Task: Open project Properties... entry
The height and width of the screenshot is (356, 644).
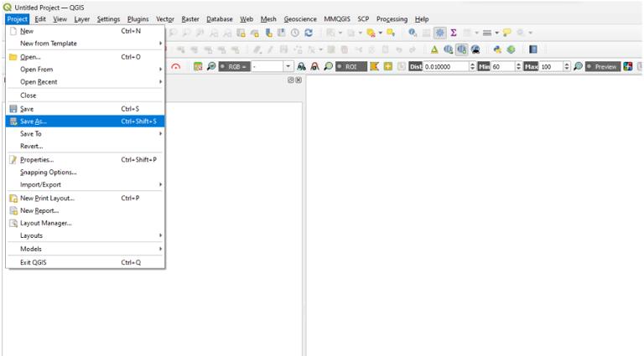Action: point(85,159)
